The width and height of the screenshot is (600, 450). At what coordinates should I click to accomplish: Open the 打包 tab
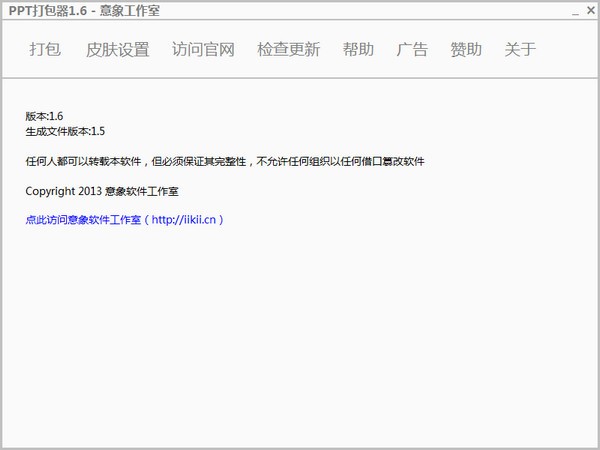point(45,49)
